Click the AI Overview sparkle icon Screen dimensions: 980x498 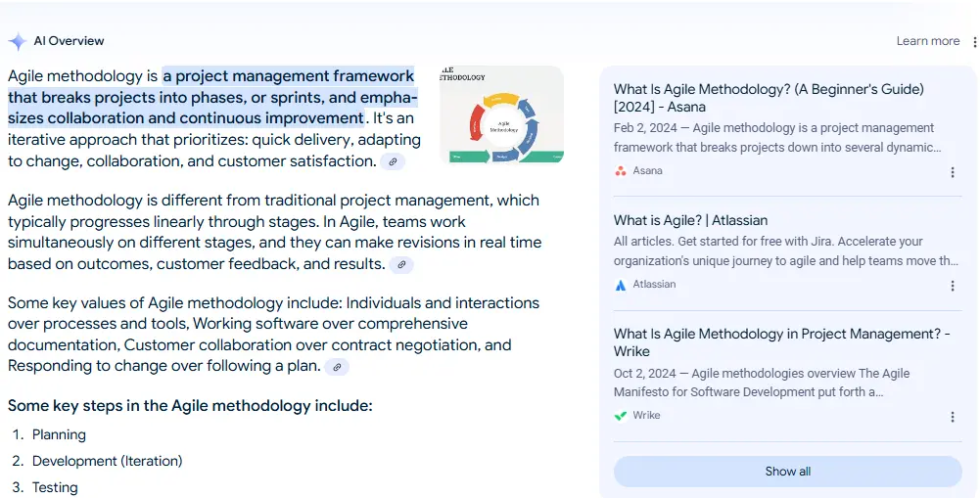[x=17, y=41]
